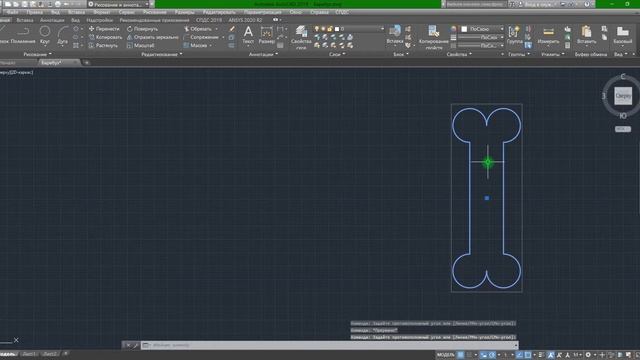Open the Правка menu
The image size is (640, 360).
[x=34, y=12]
